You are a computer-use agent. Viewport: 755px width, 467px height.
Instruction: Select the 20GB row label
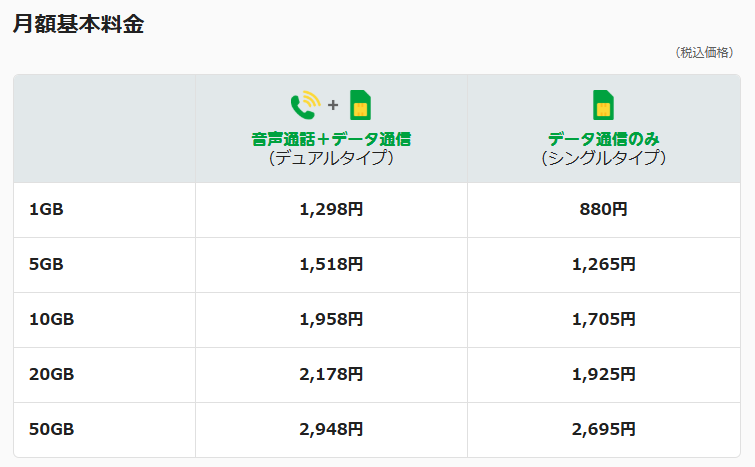[51, 375]
